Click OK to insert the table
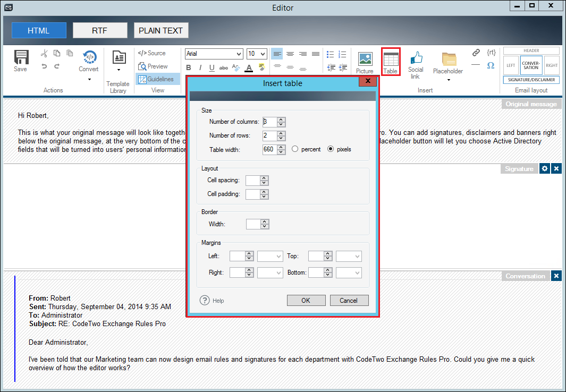This screenshot has width=566, height=392. tap(306, 300)
